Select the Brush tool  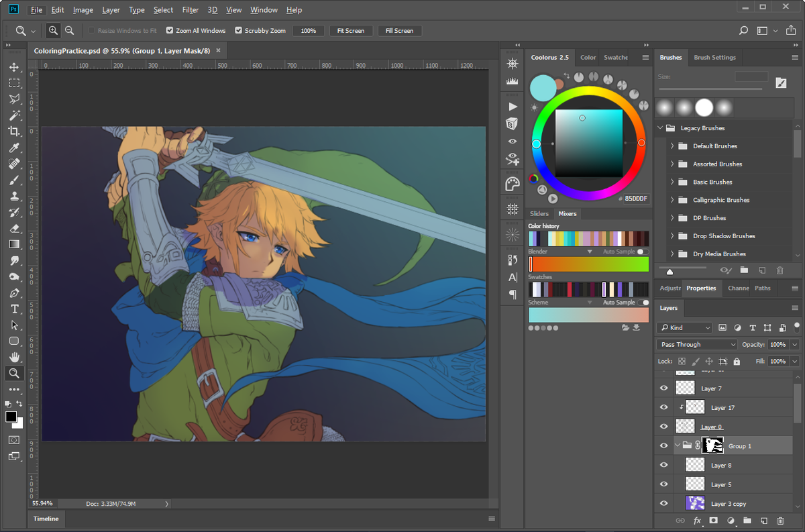[14, 180]
